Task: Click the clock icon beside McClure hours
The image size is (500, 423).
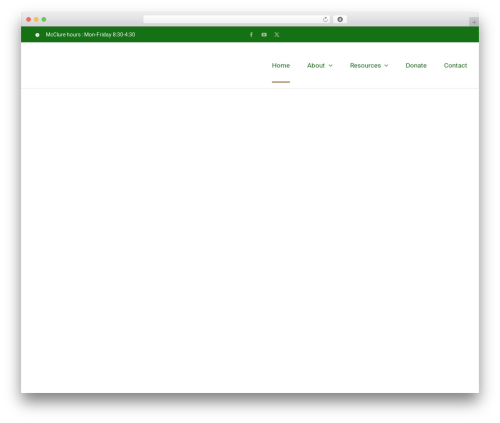Action: [37, 35]
